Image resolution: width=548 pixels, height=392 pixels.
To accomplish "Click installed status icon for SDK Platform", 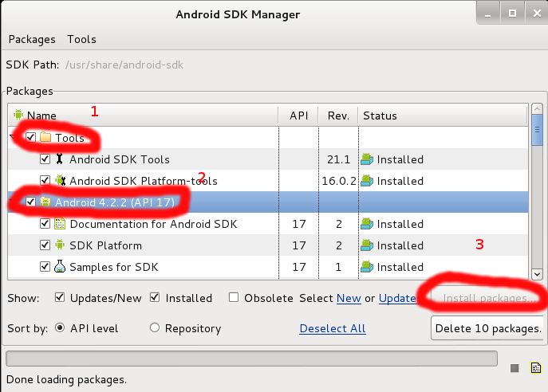I will [367, 245].
